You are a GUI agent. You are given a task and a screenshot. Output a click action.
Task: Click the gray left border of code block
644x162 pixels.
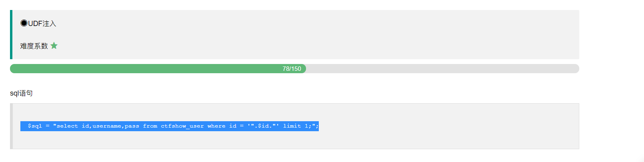click(x=11, y=126)
